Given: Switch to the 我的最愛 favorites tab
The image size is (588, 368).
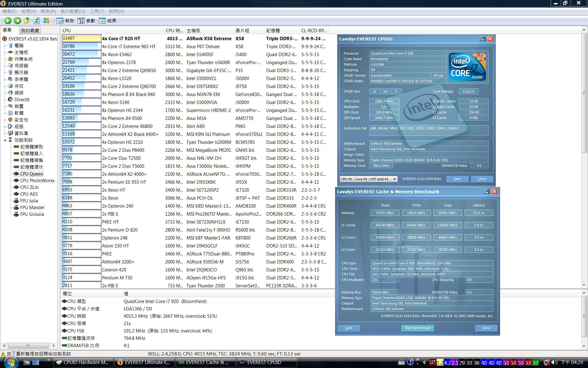Looking at the screenshot, I should [x=30, y=30].
